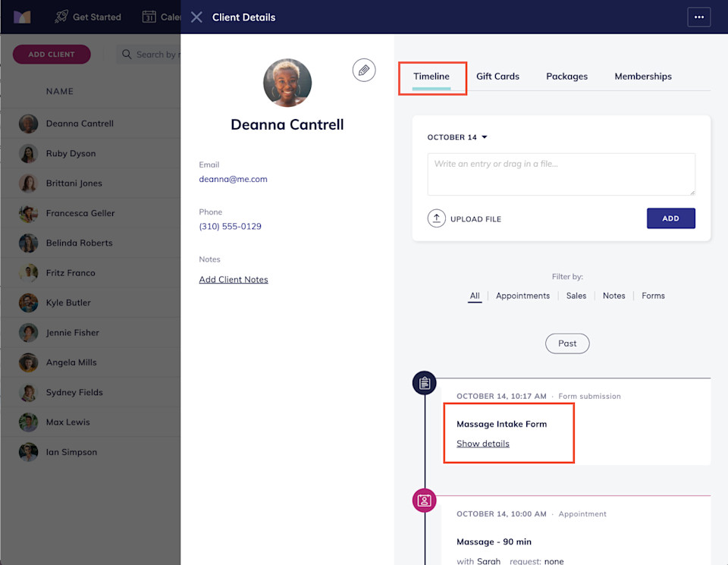Click the UPLOAD FILE label
Screen dimensions: 728x565
click(x=476, y=219)
